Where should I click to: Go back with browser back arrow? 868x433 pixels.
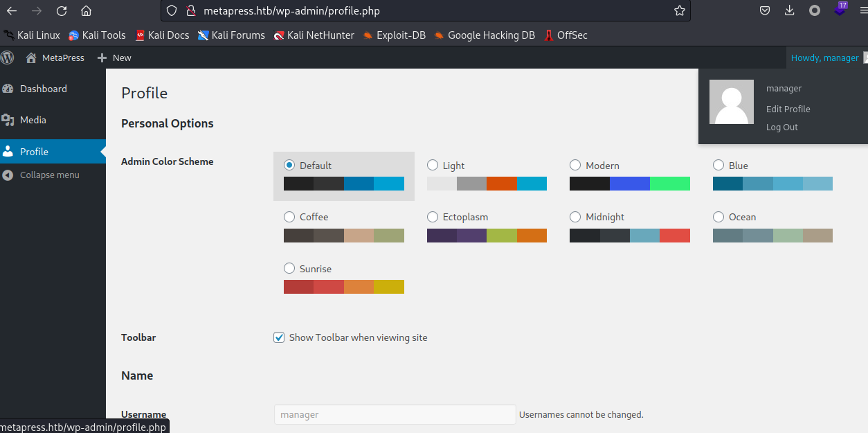[x=12, y=11]
